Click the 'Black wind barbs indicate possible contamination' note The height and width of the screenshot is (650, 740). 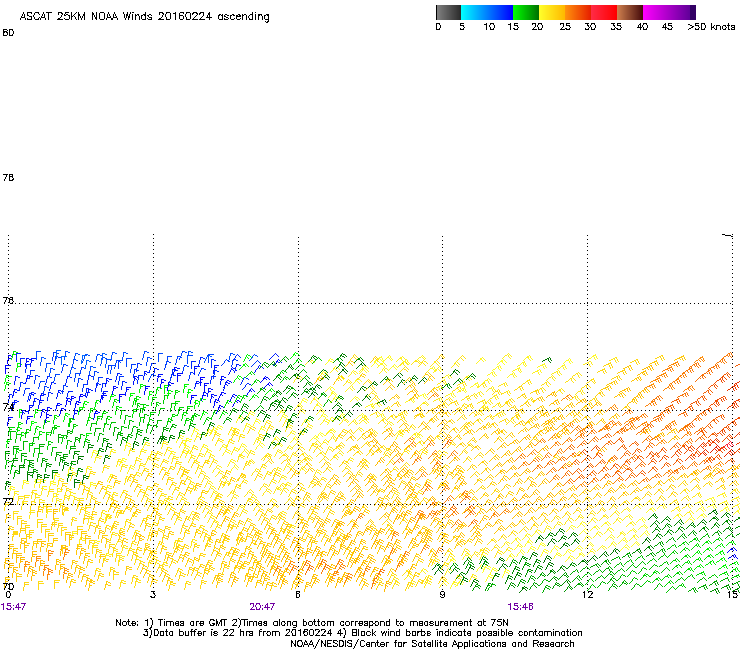pyautogui.click(x=460, y=633)
